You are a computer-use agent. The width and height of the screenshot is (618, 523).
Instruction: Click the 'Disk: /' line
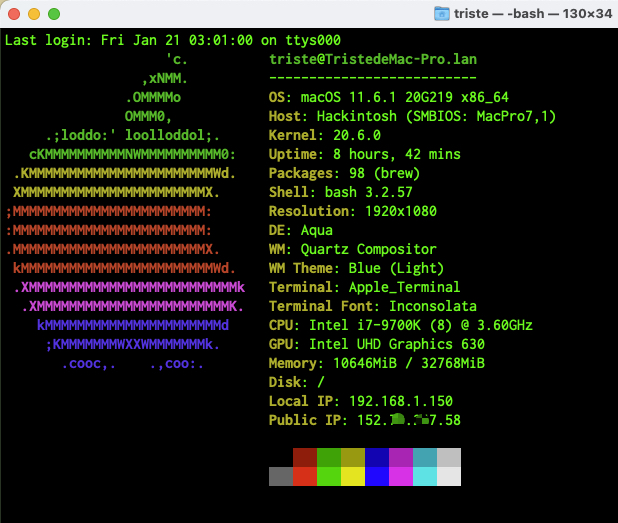296,382
